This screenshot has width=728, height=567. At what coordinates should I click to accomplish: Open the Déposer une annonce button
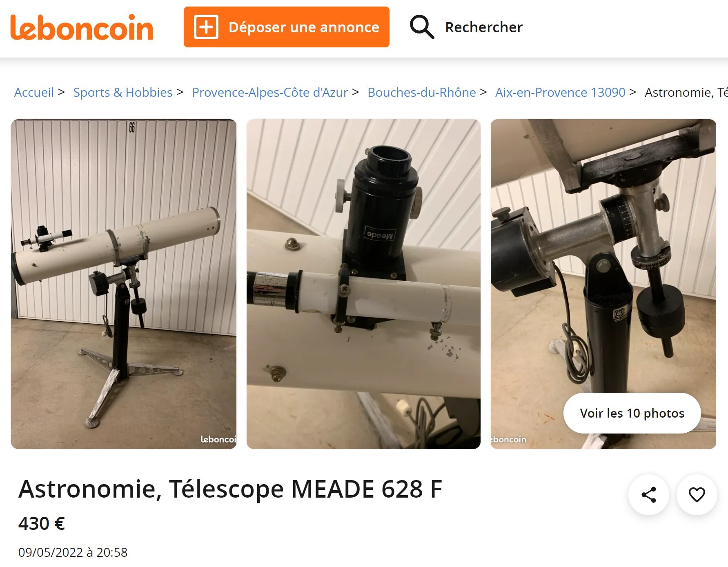286,27
